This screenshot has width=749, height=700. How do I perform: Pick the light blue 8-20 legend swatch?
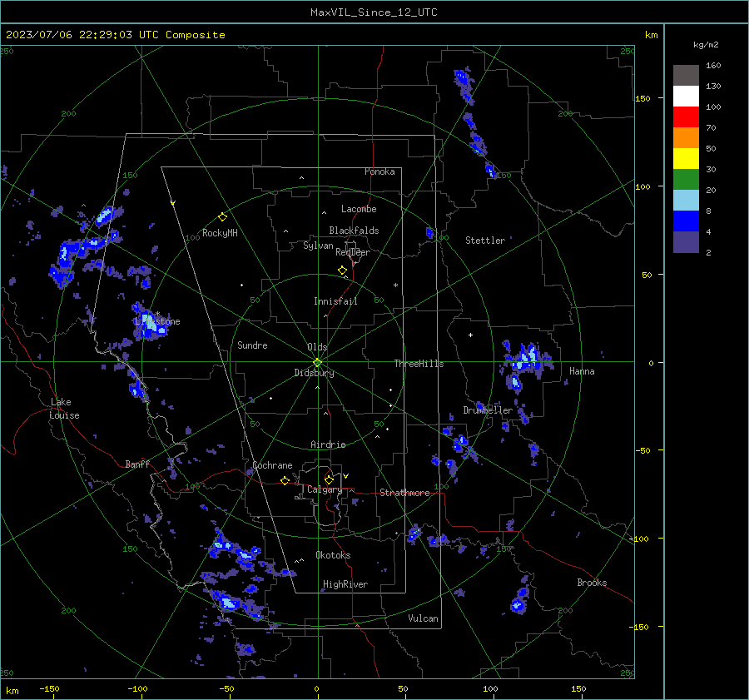[x=686, y=201]
